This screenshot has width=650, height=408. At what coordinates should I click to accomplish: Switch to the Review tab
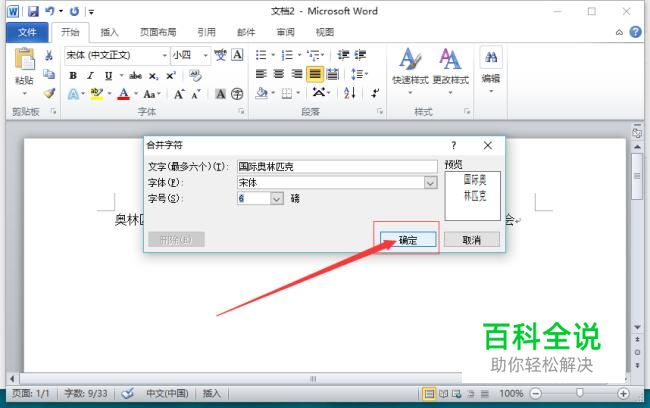286,32
